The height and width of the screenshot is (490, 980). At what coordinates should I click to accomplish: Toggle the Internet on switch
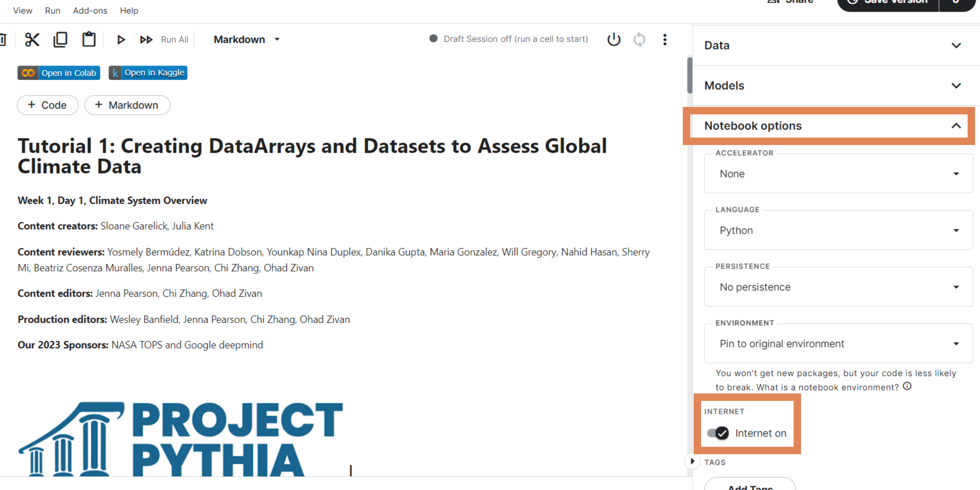pos(718,433)
